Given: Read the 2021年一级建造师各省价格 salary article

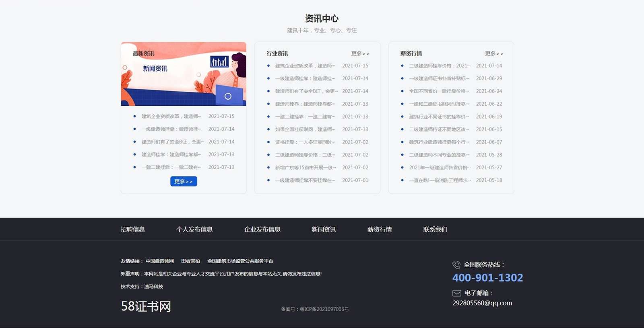Looking at the screenshot, I should [x=440, y=168].
